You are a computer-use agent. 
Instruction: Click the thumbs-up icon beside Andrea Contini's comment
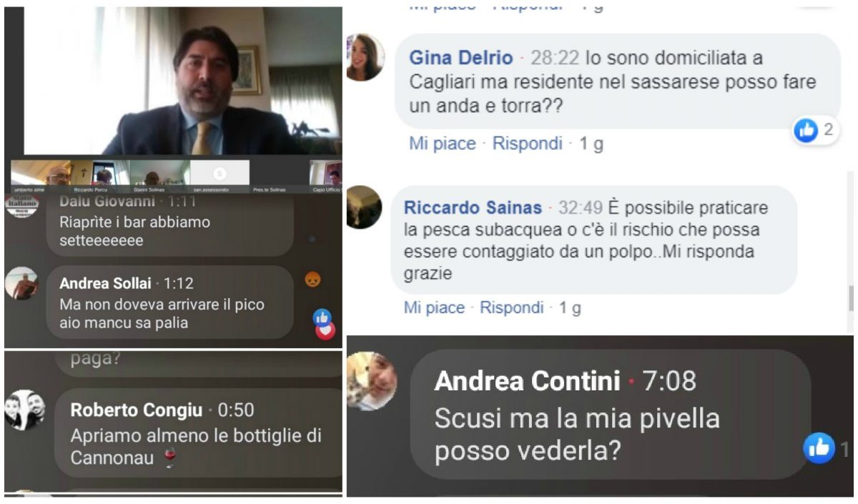click(x=819, y=448)
